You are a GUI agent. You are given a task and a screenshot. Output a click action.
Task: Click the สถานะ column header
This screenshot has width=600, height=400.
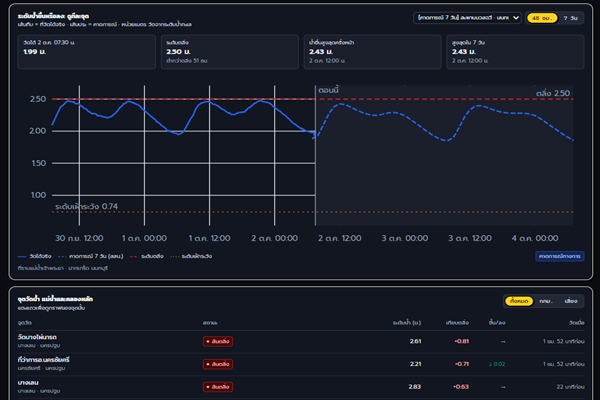[x=210, y=323]
